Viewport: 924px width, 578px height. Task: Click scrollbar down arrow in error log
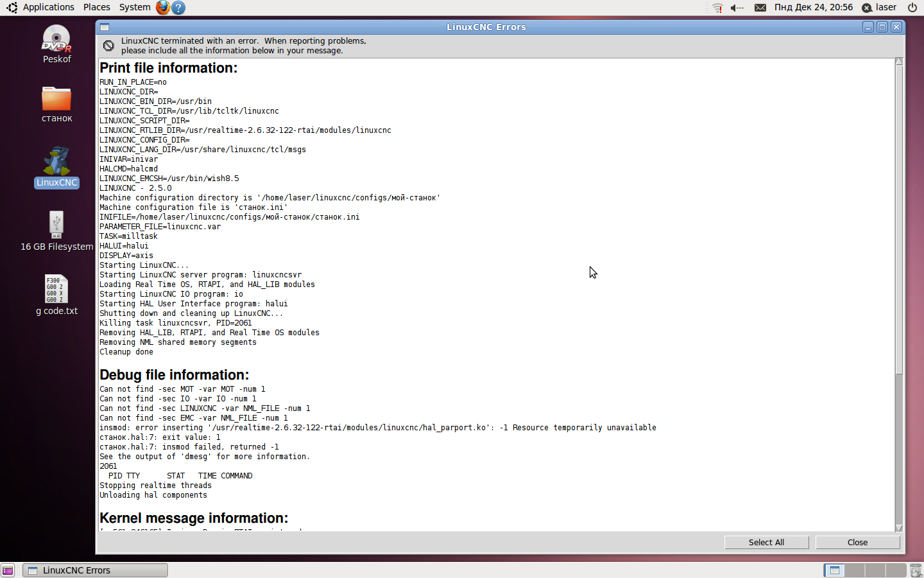coord(899,528)
